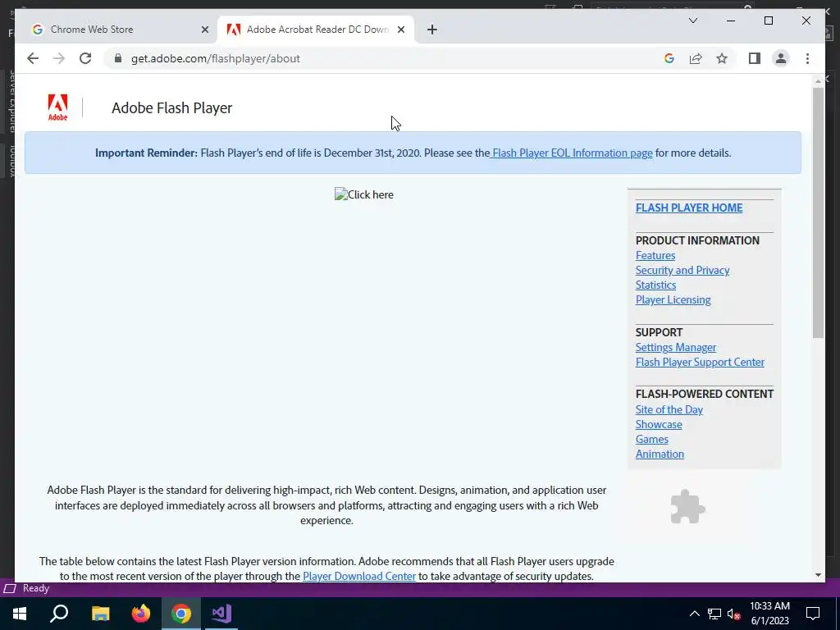Image resolution: width=840 pixels, height=630 pixels.
Task: Click the 'PRODUCT INFORMATION' sidebar heading
Action: point(697,240)
